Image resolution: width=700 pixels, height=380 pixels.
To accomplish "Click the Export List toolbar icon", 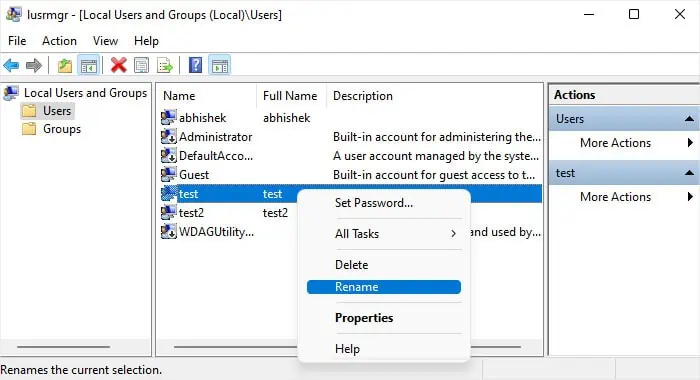I will click(165, 66).
